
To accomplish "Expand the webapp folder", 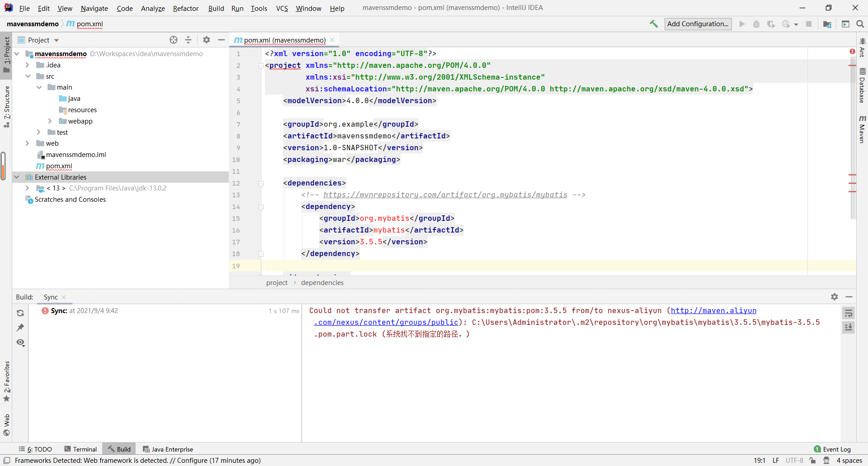I will (50, 121).
